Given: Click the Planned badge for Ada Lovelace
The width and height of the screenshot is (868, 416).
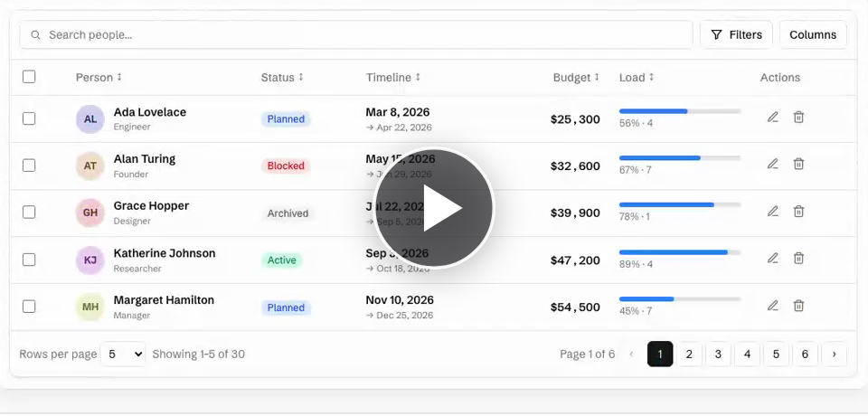Looking at the screenshot, I should (286, 119).
